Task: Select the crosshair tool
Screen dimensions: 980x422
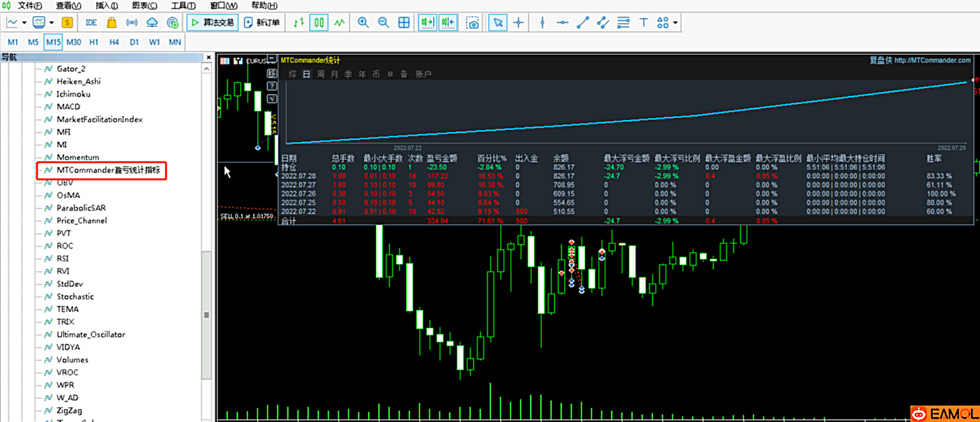Action: coord(519,23)
